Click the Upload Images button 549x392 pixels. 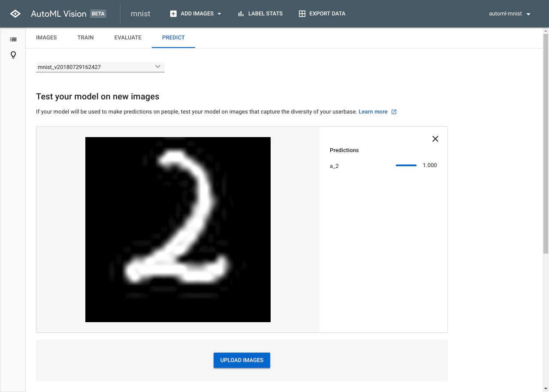pyautogui.click(x=242, y=360)
